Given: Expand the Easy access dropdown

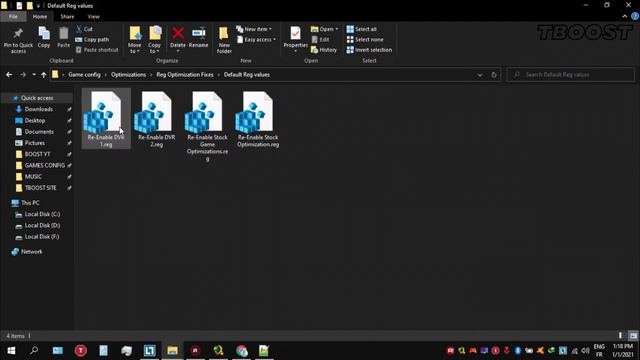Looking at the screenshot, I should [x=256, y=40].
